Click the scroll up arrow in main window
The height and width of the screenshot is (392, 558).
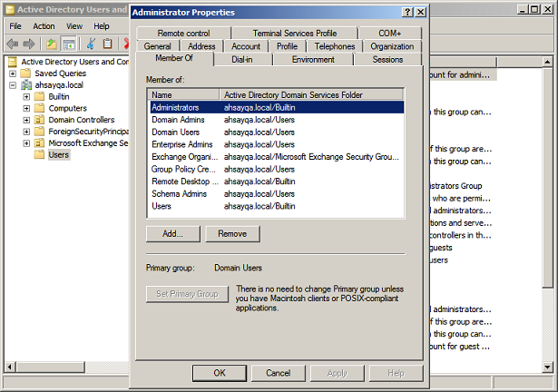547,62
